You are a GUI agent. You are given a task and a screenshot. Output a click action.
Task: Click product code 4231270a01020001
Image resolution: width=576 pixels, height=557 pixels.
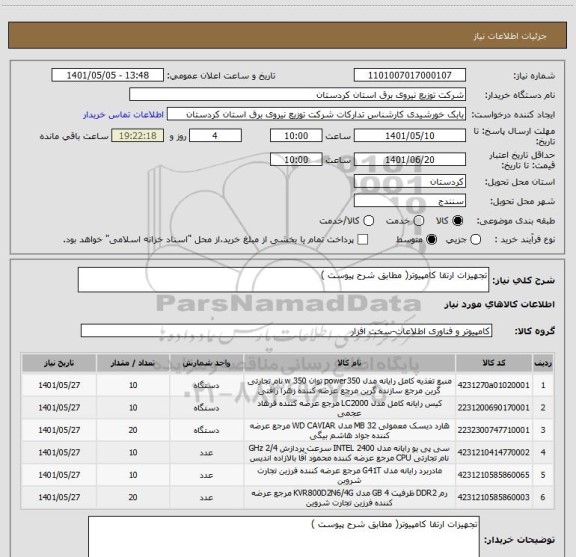click(494, 385)
